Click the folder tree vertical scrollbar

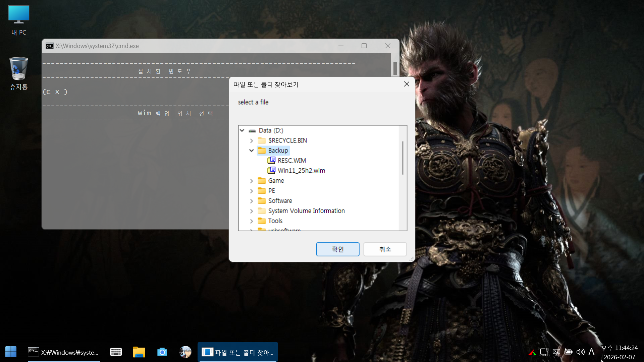(x=402, y=158)
